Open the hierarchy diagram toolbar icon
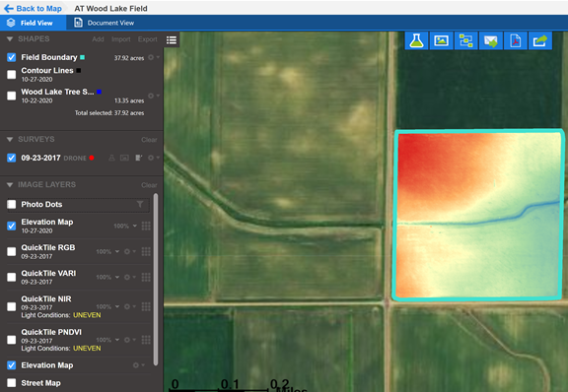This screenshot has height=392, width=568. [465, 40]
